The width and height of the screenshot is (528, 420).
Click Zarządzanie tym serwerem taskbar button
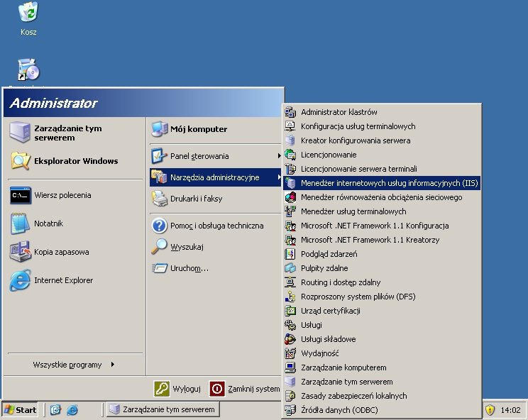[163, 409]
